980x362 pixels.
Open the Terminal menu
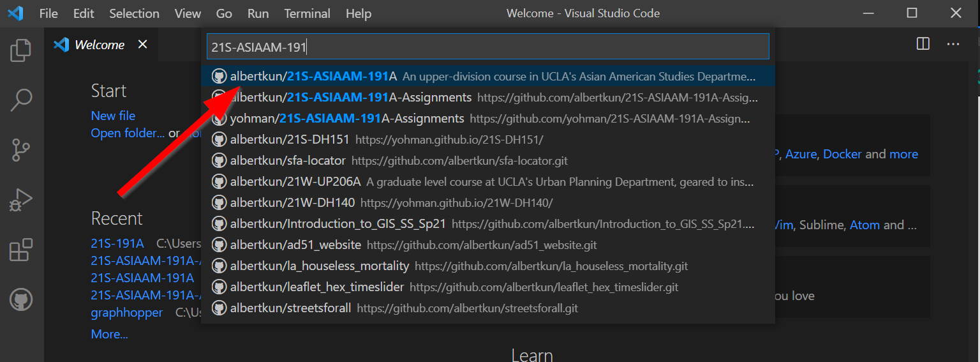307,13
